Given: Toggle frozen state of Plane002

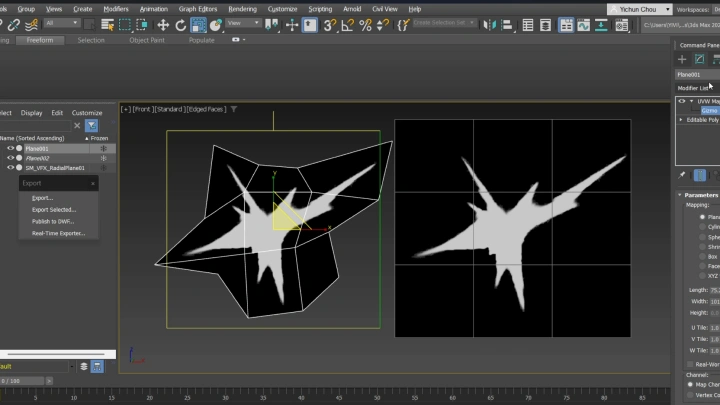Looking at the screenshot, I should point(103,158).
